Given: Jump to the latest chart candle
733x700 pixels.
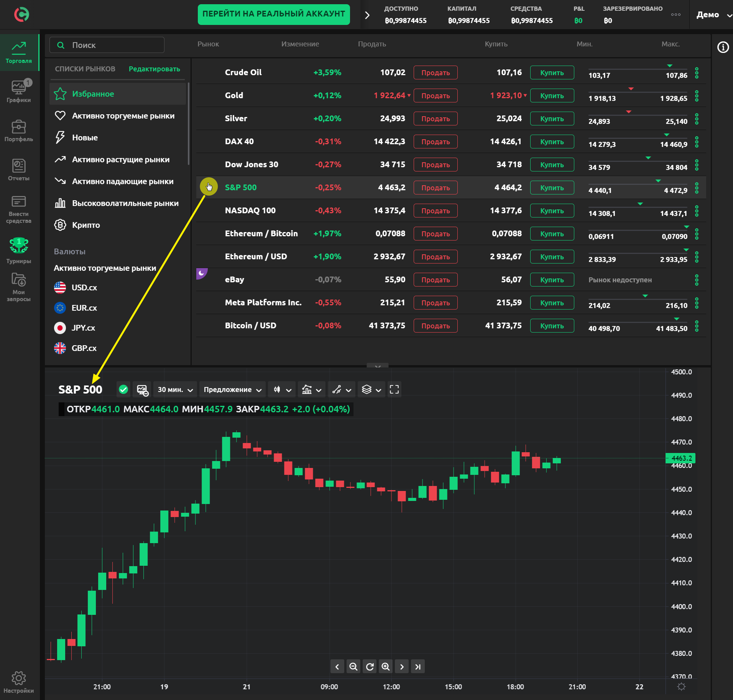Looking at the screenshot, I should [418, 667].
